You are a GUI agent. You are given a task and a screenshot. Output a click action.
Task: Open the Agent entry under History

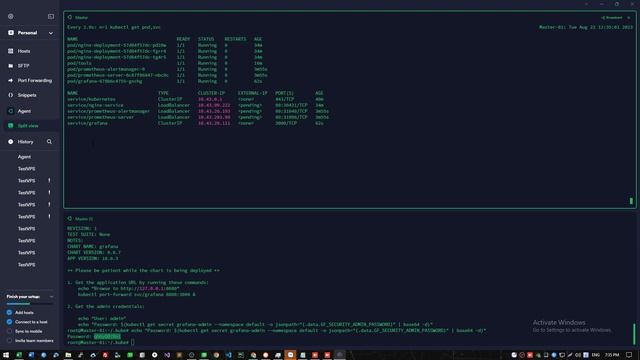(24, 157)
